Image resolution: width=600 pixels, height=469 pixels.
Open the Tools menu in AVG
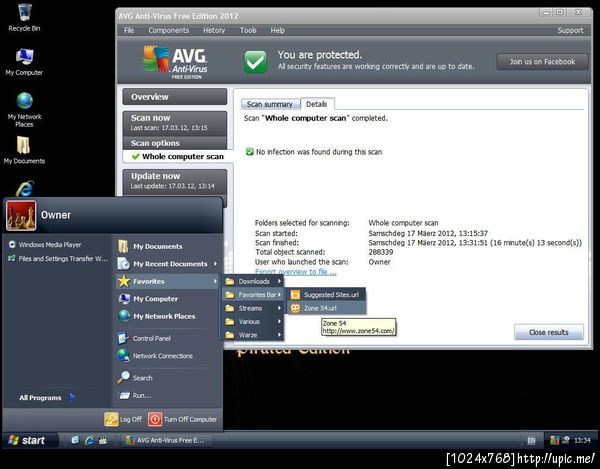coord(248,30)
